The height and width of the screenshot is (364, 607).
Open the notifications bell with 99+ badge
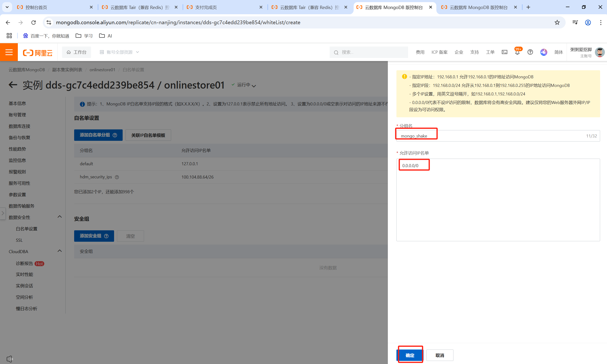(517, 52)
